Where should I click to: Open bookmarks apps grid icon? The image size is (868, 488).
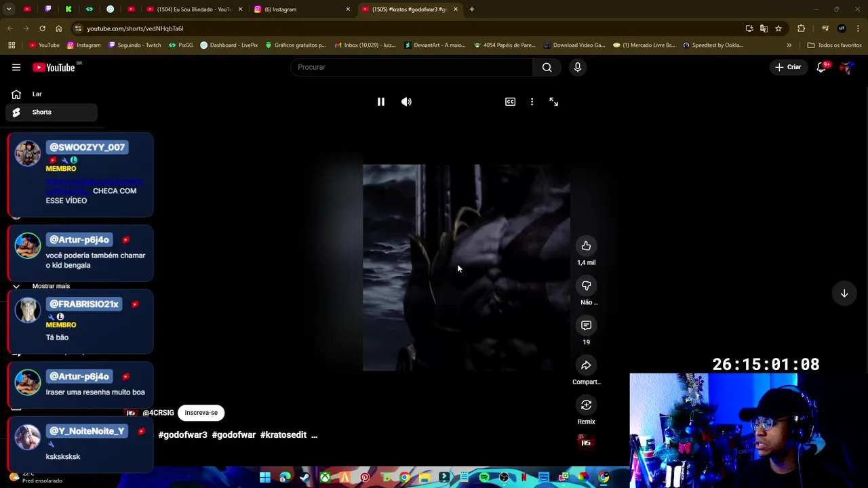click(12, 45)
